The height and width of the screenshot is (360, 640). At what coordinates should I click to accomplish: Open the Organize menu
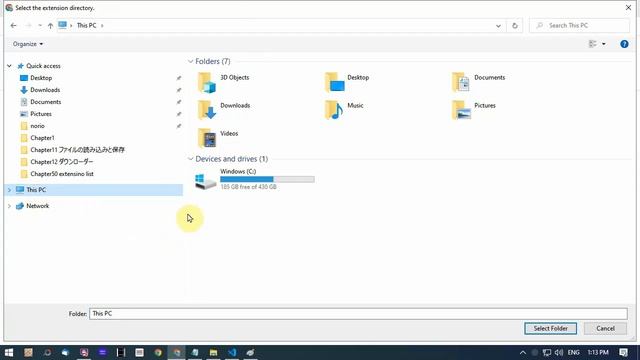28,44
